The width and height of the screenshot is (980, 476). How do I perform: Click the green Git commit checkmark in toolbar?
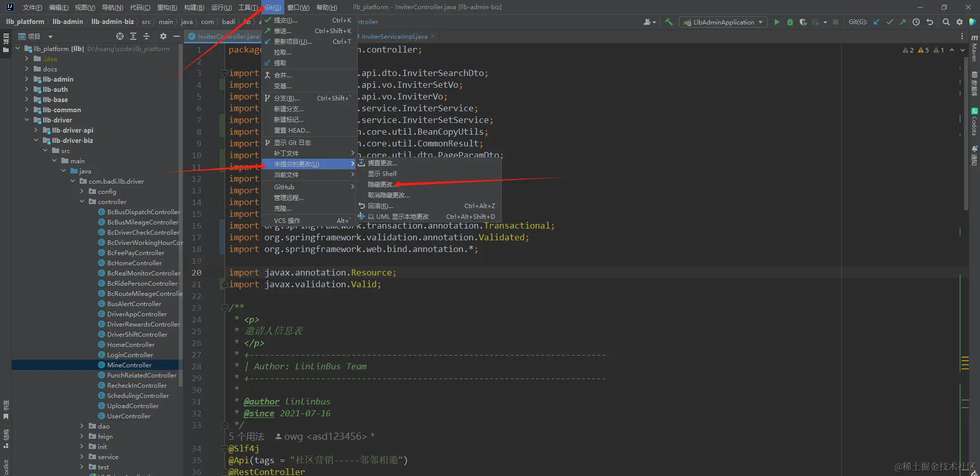point(890,22)
